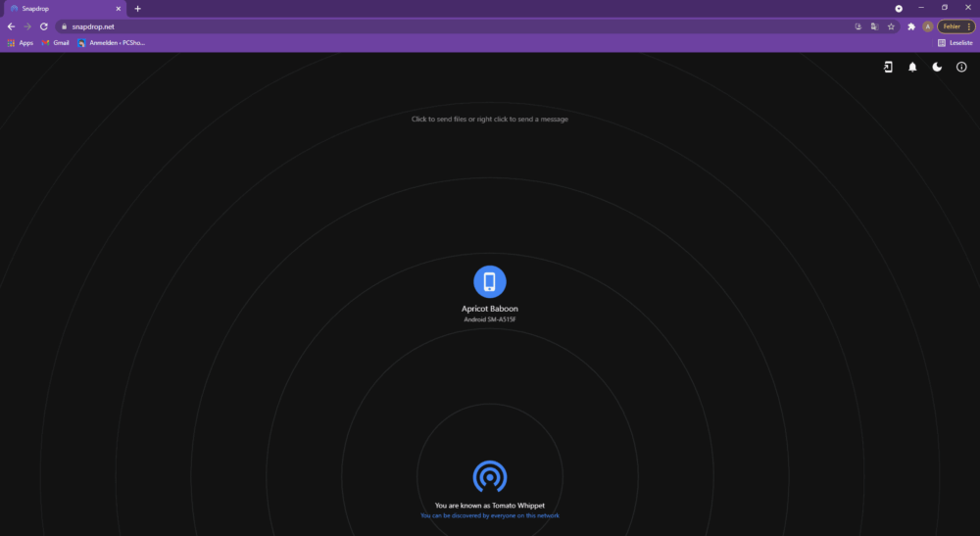
Task: Click the lock site-info icon in the address bar
Action: 64,26
